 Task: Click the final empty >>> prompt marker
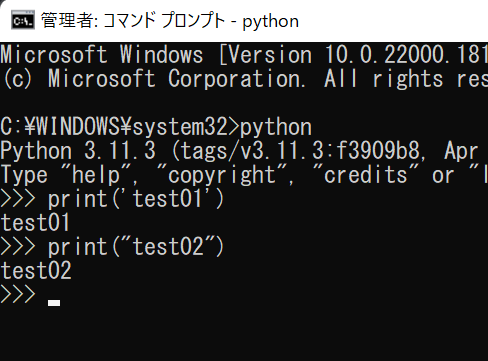tap(18, 295)
